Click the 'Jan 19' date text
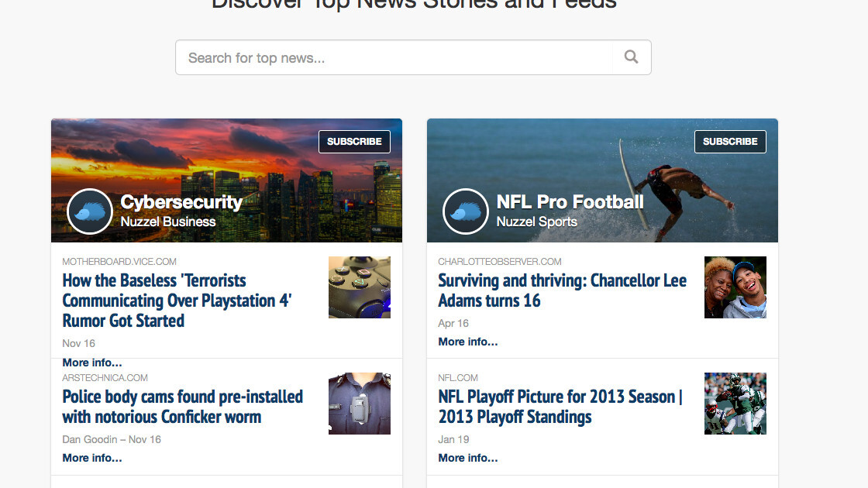Image resolution: width=868 pixels, height=488 pixels. click(x=453, y=439)
